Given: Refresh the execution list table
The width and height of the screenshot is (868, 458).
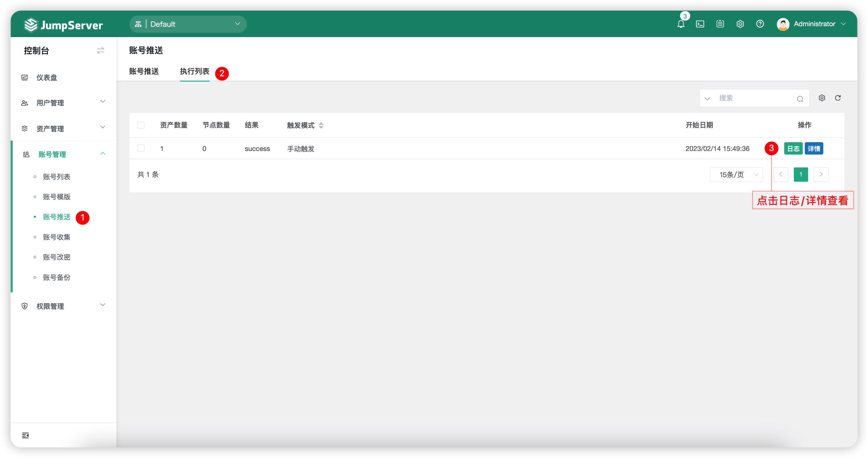Looking at the screenshot, I should (838, 98).
